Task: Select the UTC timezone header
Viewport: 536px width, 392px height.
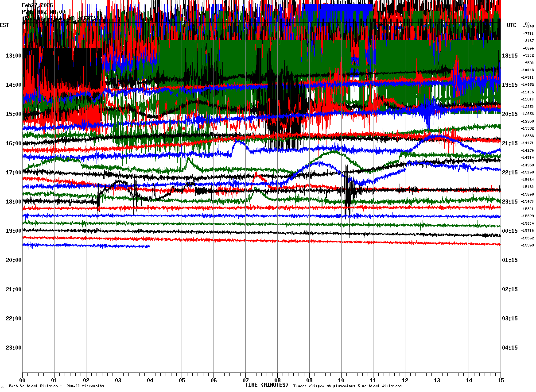Action: (512, 25)
